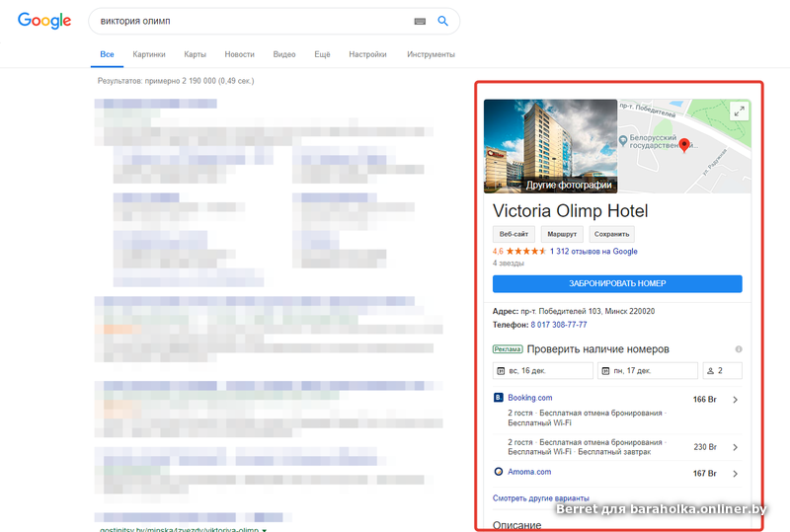Click ЗАБРОНИРОВАТЬ НОМЕР button
The width and height of the screenshot is (790, 532).
tap(617, 283)
